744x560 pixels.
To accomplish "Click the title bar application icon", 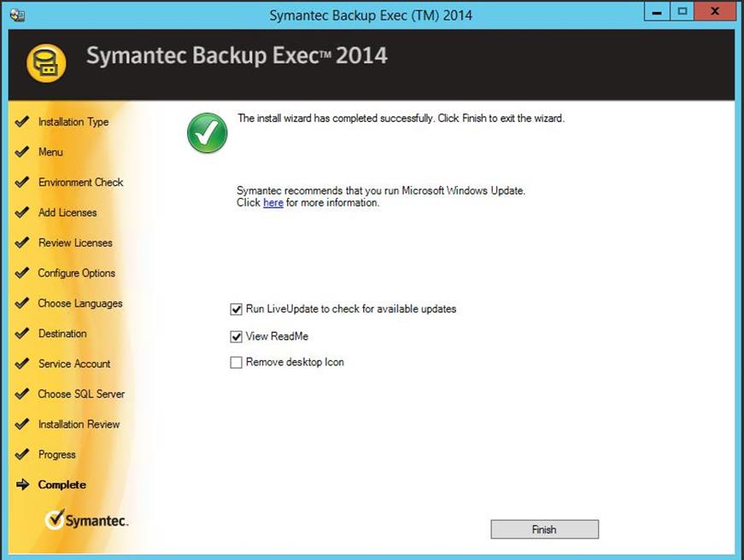I will pos(18,15).
